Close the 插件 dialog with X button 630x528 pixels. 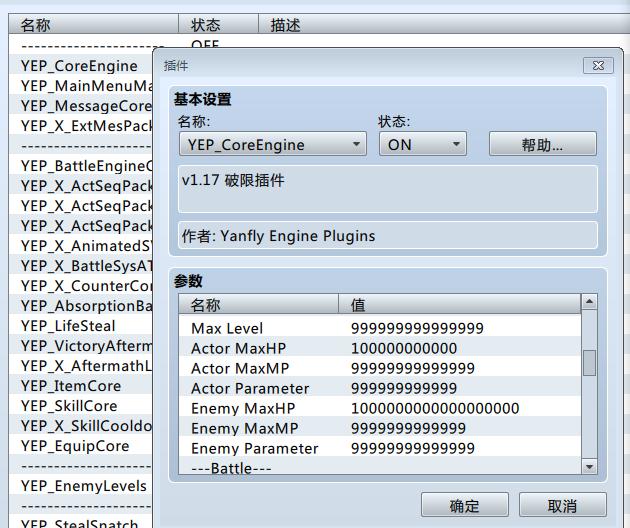coord(598,65)
